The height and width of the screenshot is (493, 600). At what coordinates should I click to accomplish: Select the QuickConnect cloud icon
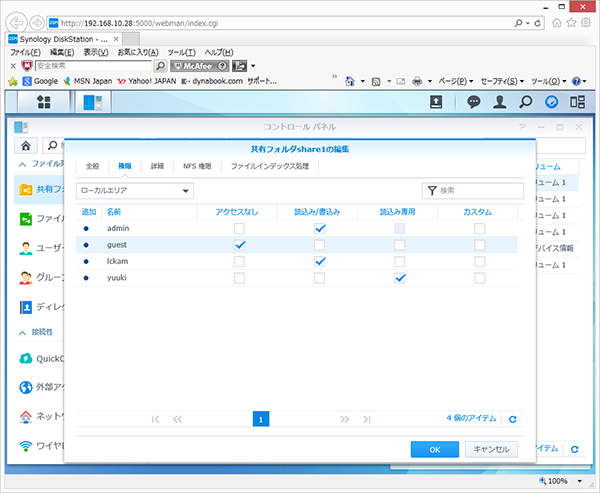pyautogui.click(x=26, y=358)
